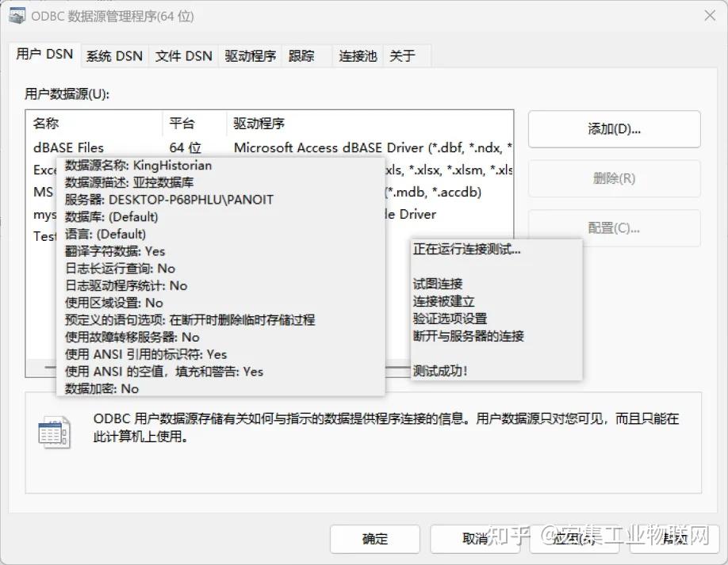728x565 pixels.
Task: Close the ODBC administrator window
Action: [710, 16]
